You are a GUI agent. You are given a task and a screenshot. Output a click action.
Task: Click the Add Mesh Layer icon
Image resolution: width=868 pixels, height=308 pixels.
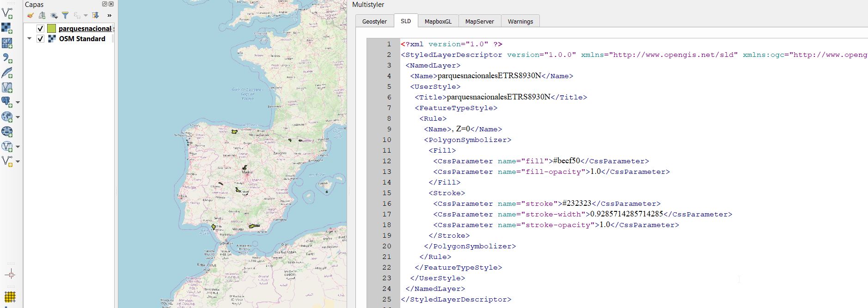7,43
